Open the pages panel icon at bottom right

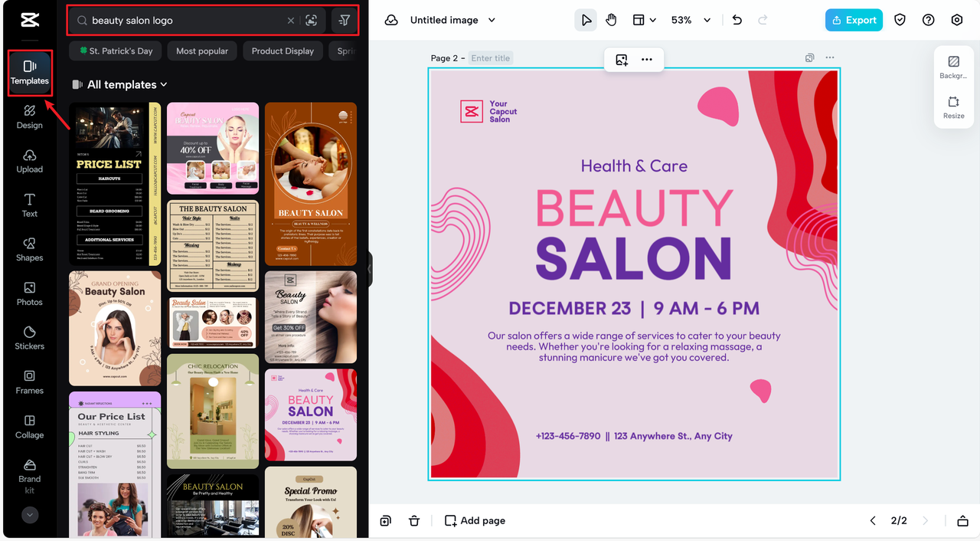[x=962, y=520]
